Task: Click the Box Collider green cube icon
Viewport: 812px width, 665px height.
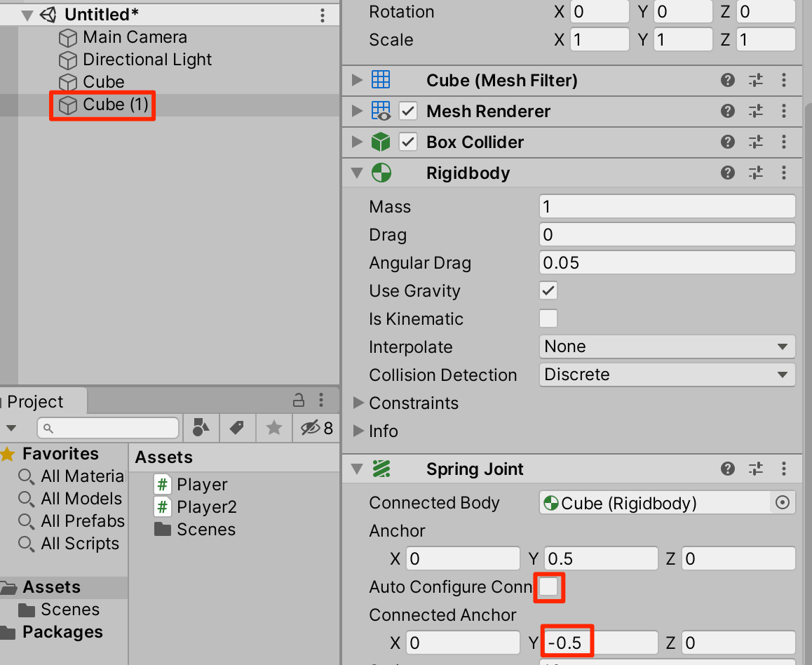Action: click(381, 142)
